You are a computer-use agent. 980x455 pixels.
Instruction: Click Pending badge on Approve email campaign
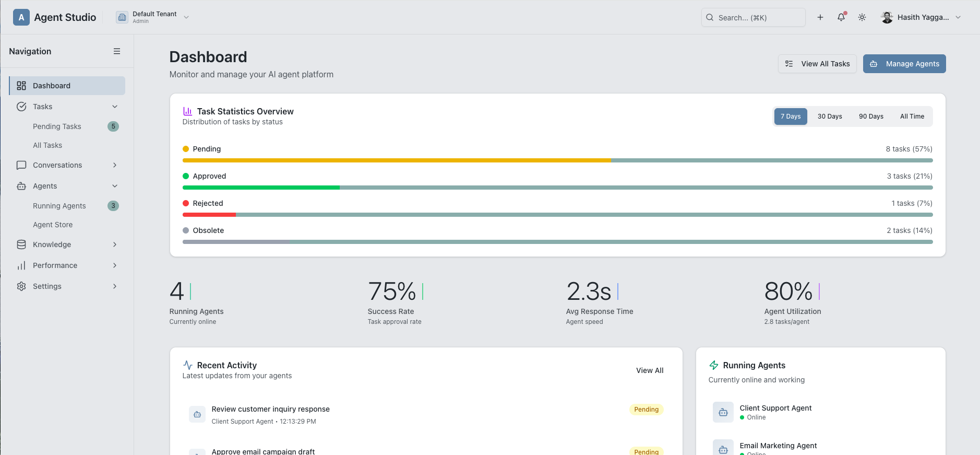tap(646, 451)
